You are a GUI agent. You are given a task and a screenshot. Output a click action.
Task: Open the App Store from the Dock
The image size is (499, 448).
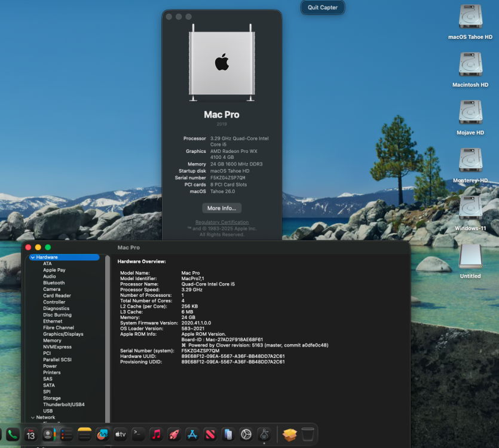(192, 434)
